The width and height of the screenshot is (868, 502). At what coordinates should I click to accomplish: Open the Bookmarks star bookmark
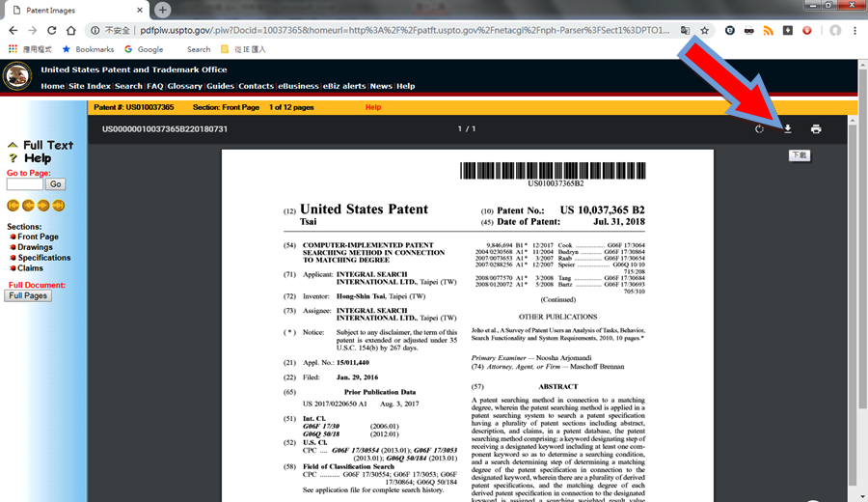(88, 49)
